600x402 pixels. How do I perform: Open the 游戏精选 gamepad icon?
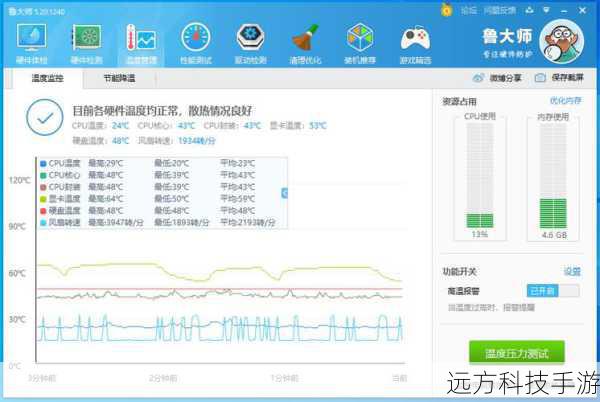tap(415, 38)
